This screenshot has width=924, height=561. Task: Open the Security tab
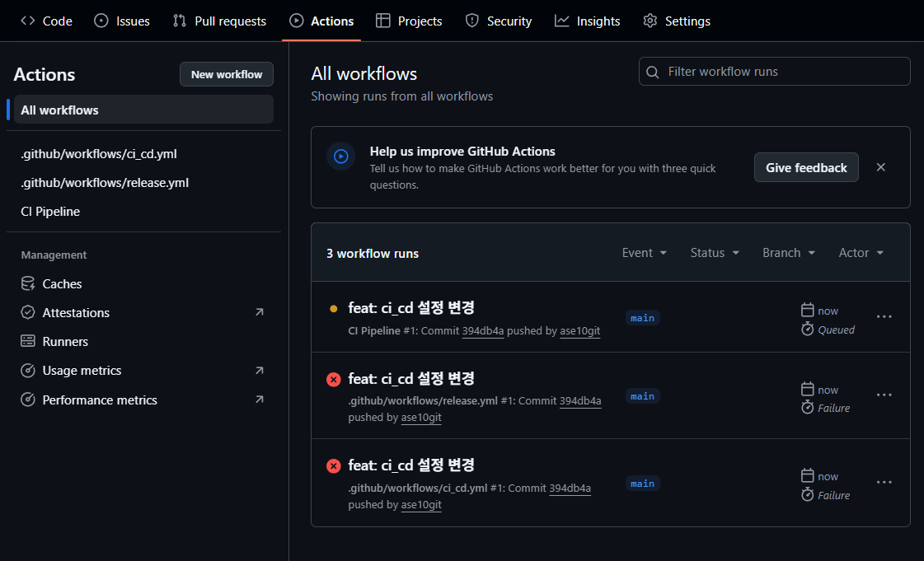click(x=499, y=21)
